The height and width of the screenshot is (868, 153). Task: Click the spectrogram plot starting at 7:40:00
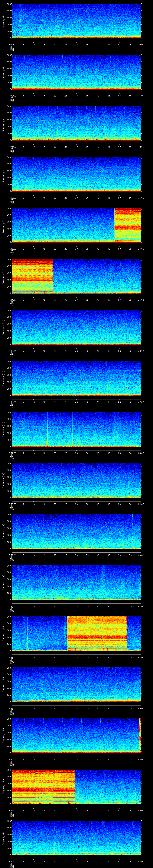76,582
